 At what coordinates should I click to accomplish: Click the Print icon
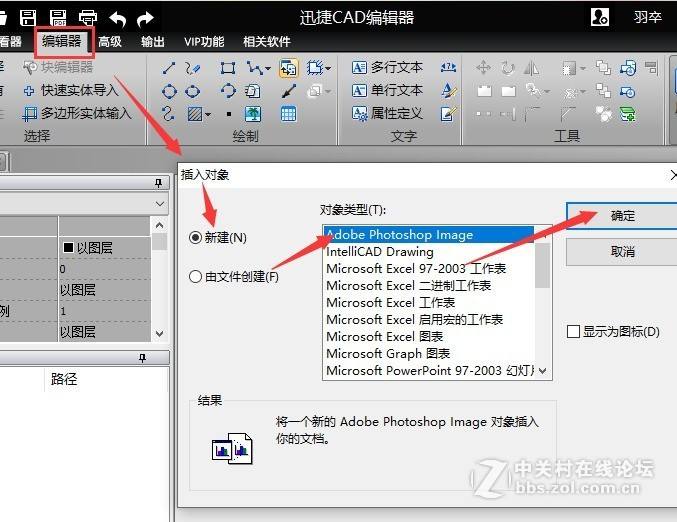[x=88, y=18]
